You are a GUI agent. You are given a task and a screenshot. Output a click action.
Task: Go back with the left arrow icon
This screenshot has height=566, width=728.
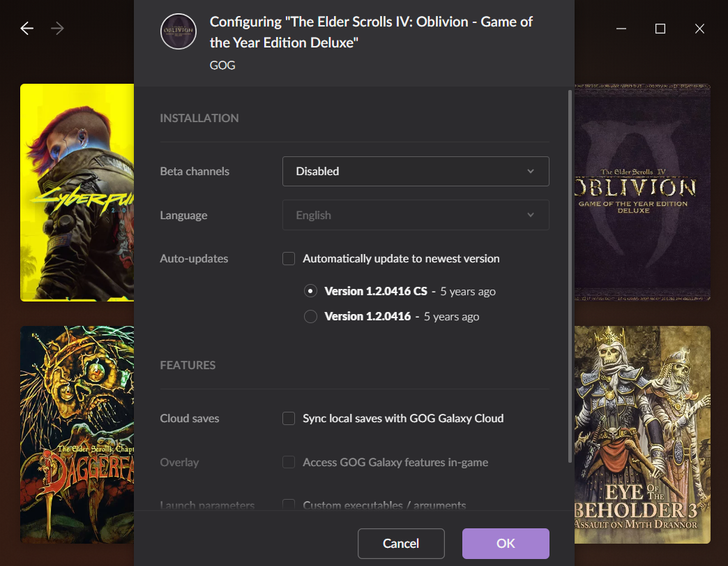click(x=27, y=29)
